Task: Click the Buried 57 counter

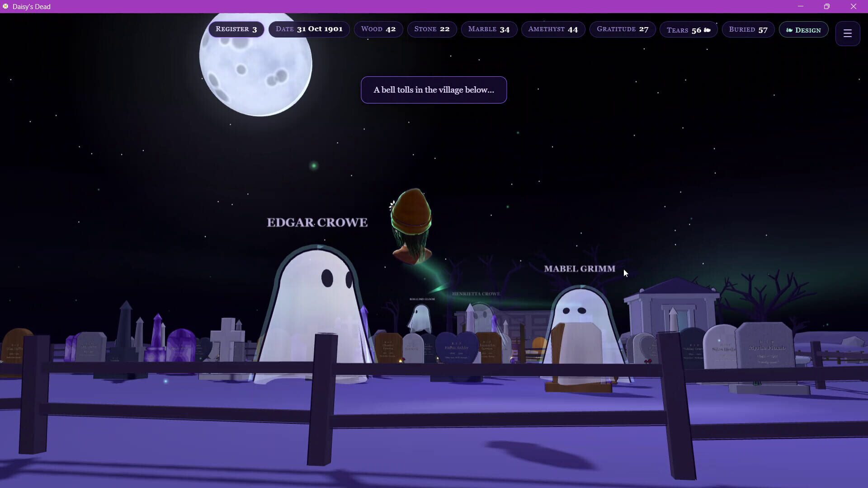Action: coord(748,30)
